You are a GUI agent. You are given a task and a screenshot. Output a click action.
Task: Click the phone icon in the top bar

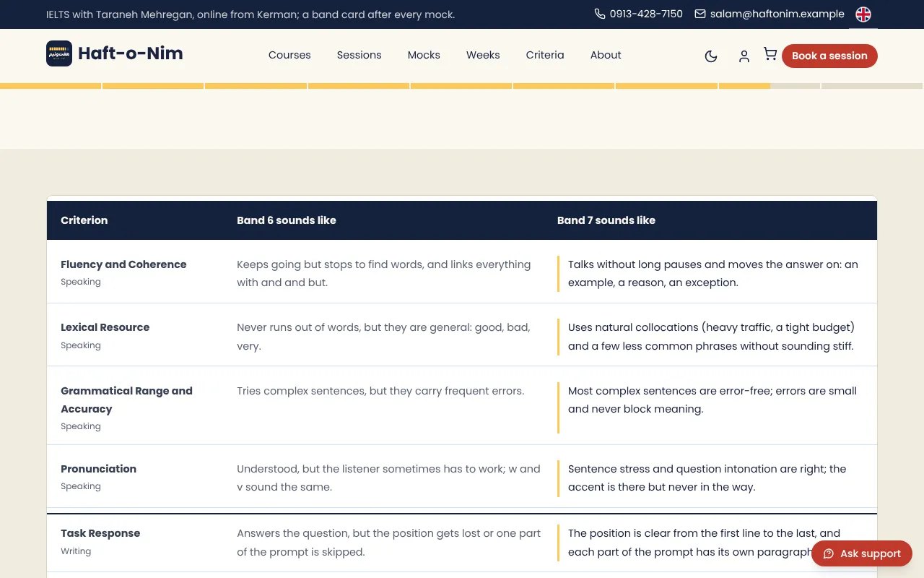tap(600, 14)
